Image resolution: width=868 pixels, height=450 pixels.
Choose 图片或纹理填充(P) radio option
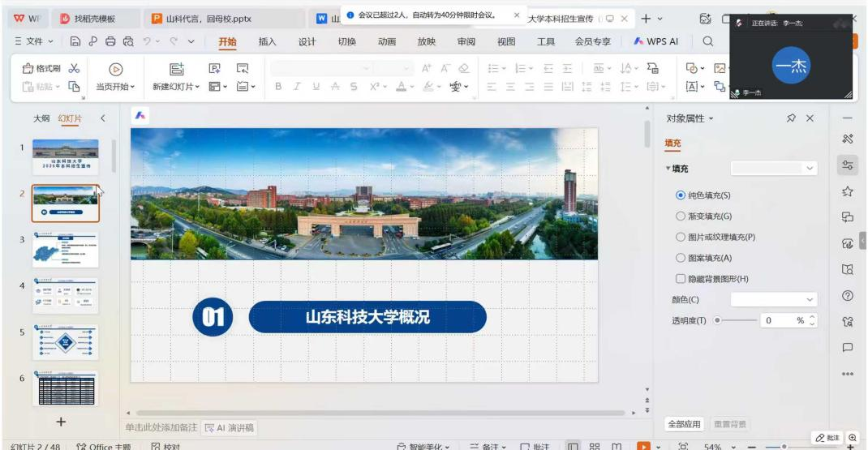[681, 238]
